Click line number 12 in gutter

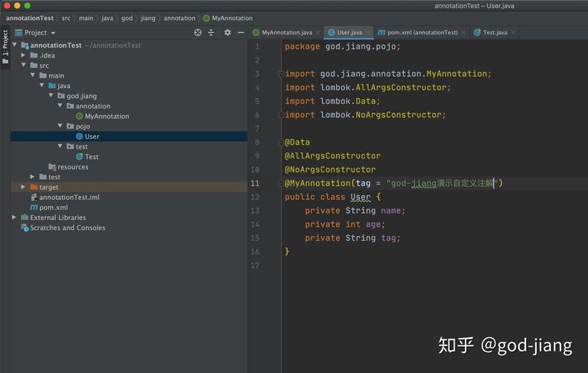tap(255, 197)
